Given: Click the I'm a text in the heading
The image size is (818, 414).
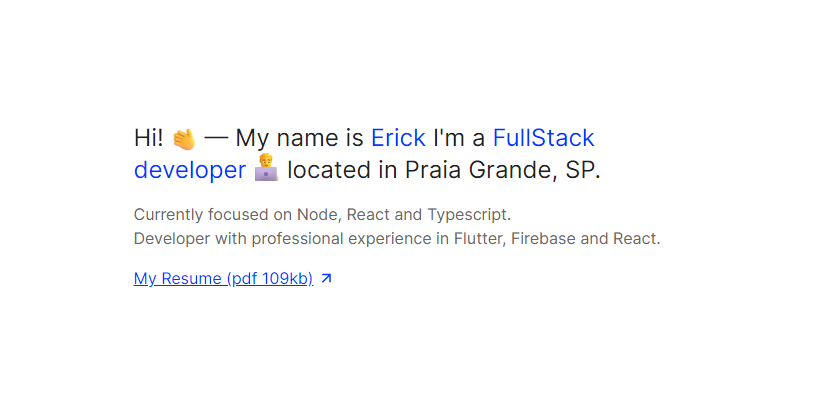Looking at the screenshot, I should tap(459, 138).
